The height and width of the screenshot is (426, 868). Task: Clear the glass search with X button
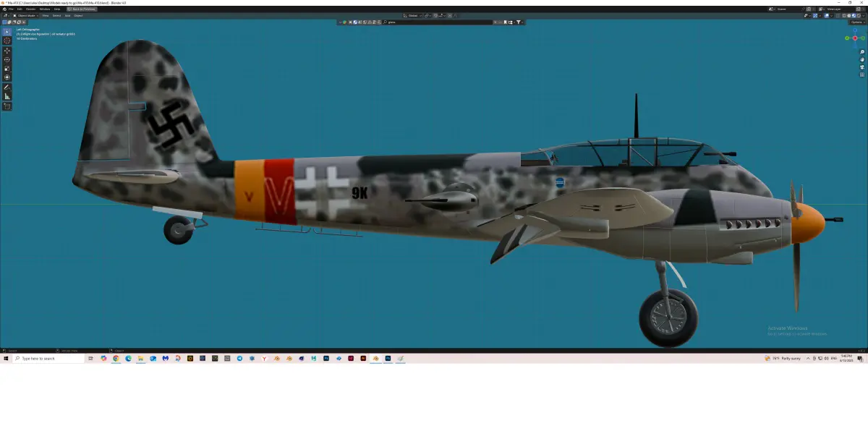495,22
